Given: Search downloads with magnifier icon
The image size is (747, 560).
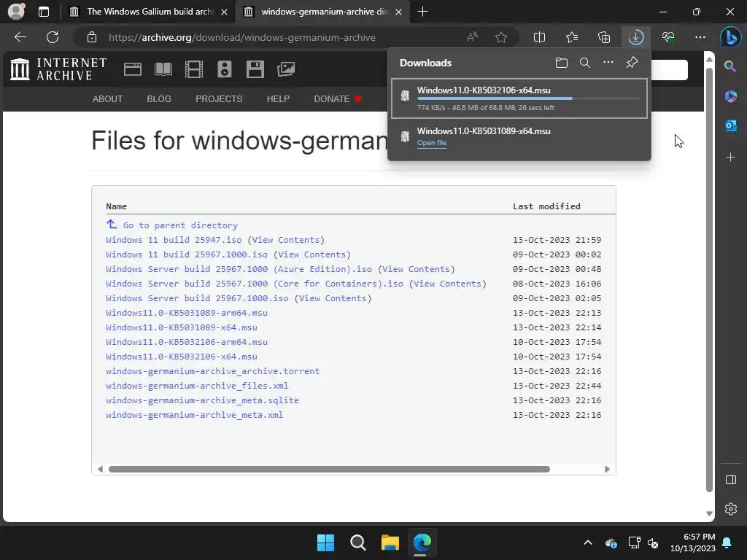Looking at the screenshot, I should coord(585,63).
